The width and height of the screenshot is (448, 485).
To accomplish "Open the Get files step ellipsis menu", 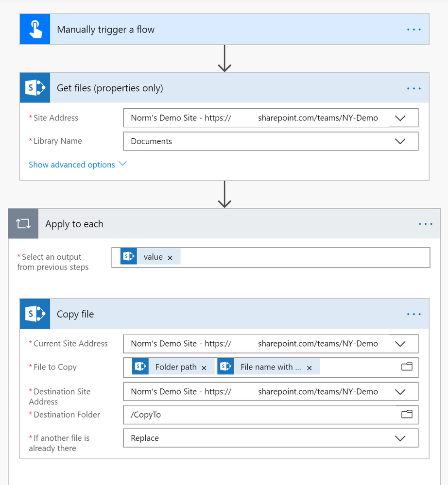I will pyautogui.click(x=414, y=88).
